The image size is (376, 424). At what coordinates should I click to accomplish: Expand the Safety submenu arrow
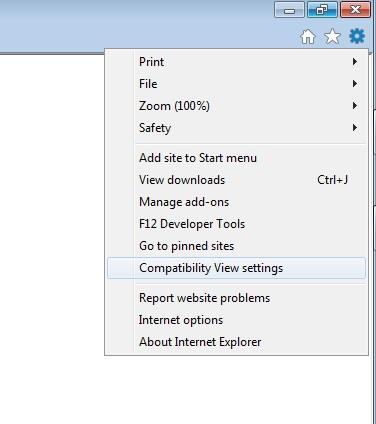click(x=355, y=128)
